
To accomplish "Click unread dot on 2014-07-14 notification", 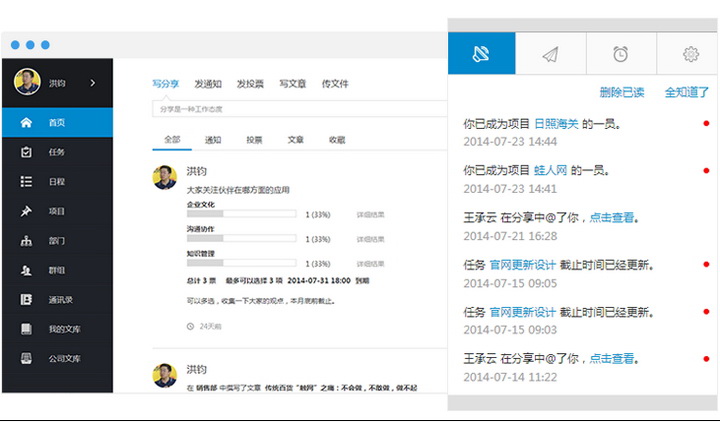I will tap(706, 358).
